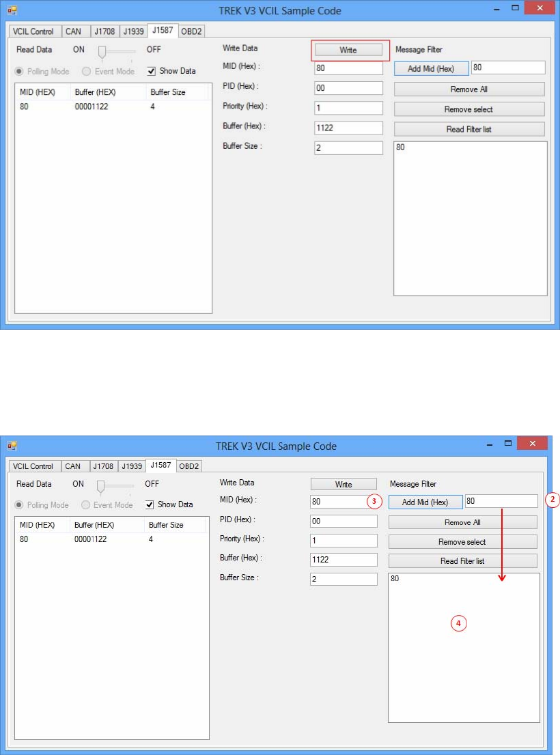Image resolution: width=560 pixels, height=755 pixels.
Task: Click the app icon in lower window title bar
Action: tap(12, 445)
